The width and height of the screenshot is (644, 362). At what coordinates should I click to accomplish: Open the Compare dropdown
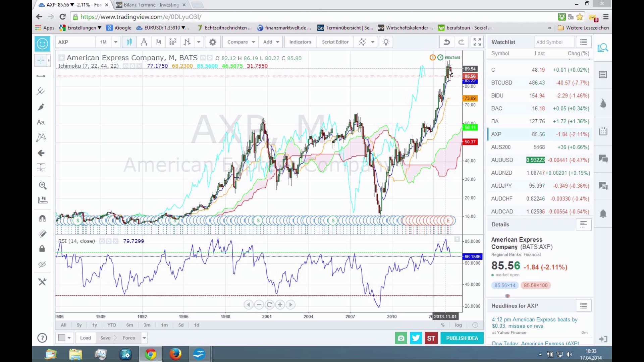[x=240, y=42]
